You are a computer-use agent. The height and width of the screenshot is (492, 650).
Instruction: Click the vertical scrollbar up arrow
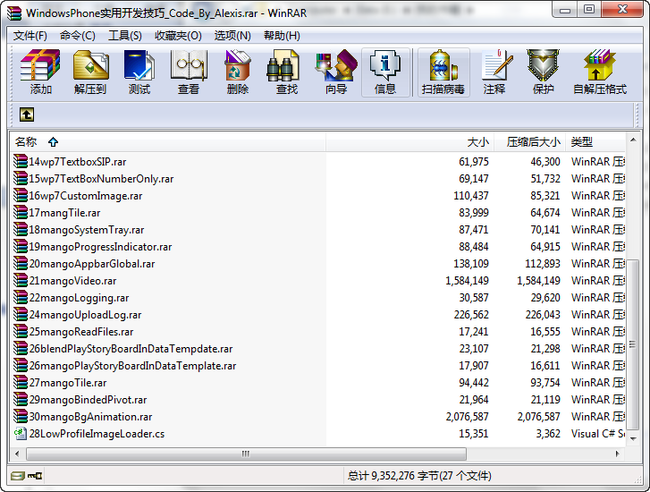click(633, 140)
